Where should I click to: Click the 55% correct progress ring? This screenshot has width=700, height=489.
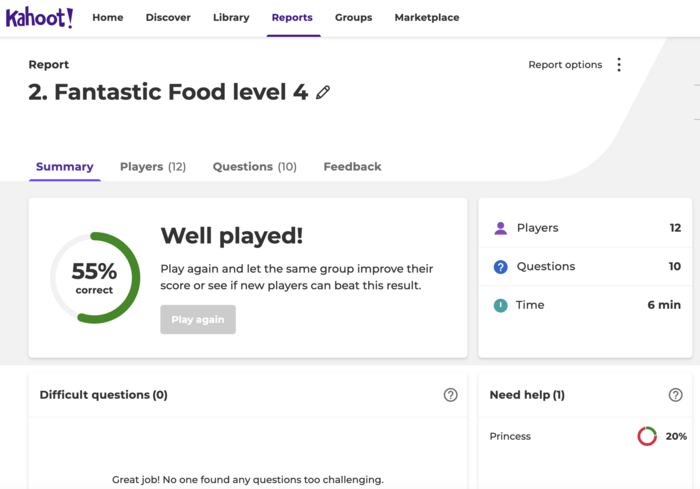point(95,278)
